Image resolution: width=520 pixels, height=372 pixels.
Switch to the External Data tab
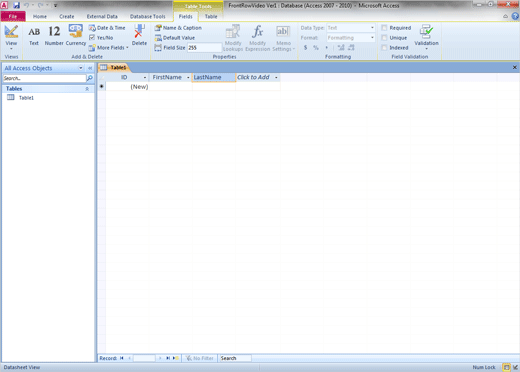(x=102, y=16)
